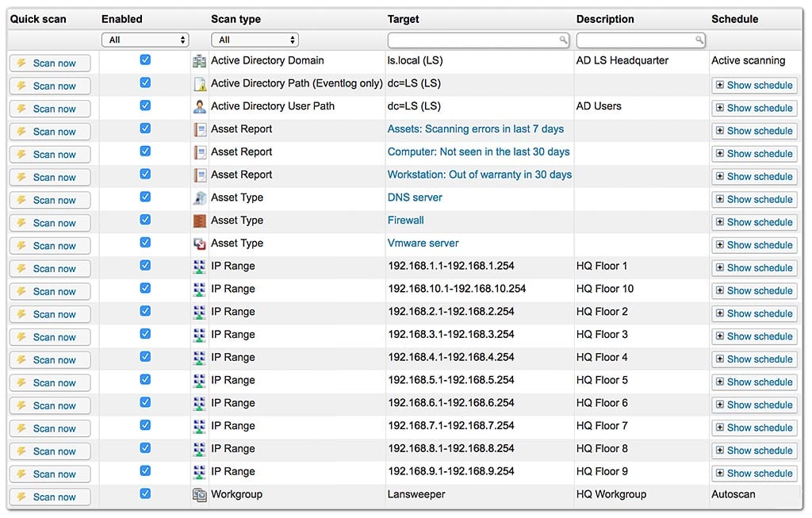
Task: Open Computer: Not seen in last 30 days link
Action: click(x=478, y=152)
